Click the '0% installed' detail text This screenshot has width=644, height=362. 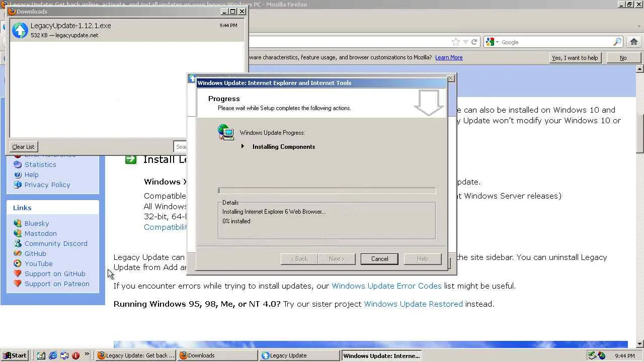236,221
